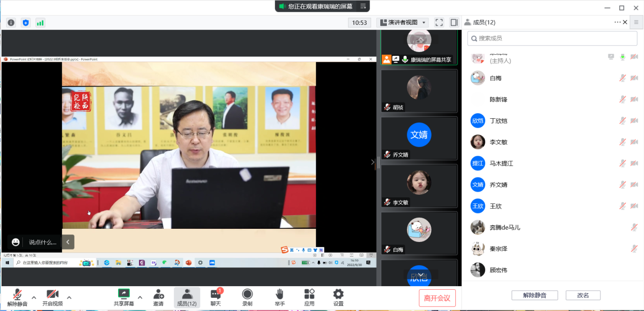
Task: Expand audio options arrow beside 解除静音
Action: point(34,297)
